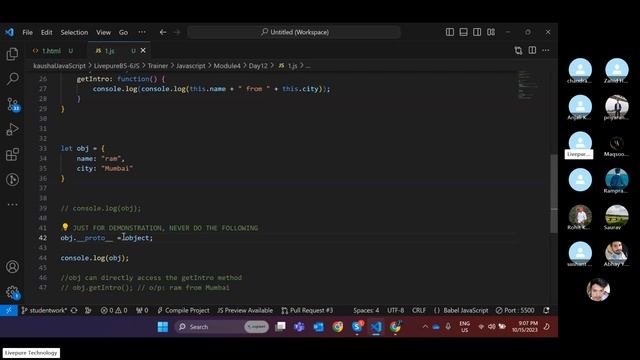The width and height of the screenshot is (640, 360).
Task: Click the Windows taskbar Search box
Action: pos(222,327)
